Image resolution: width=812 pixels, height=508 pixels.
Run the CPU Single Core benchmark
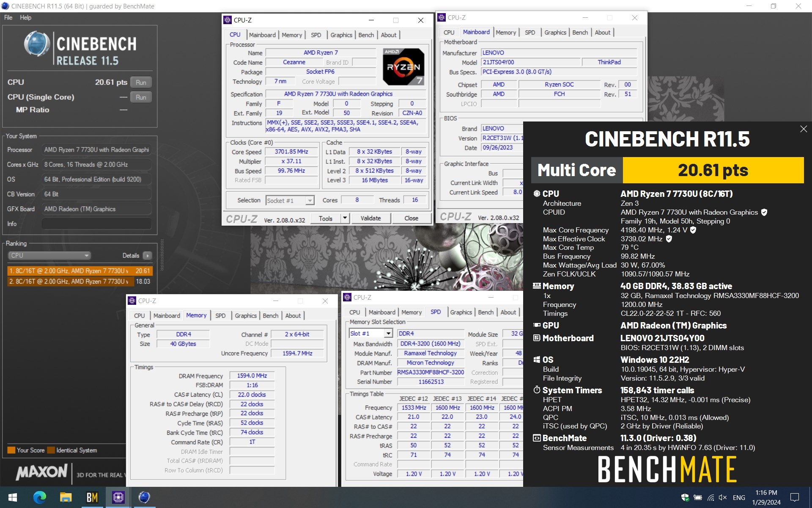(x=141, y=97)
